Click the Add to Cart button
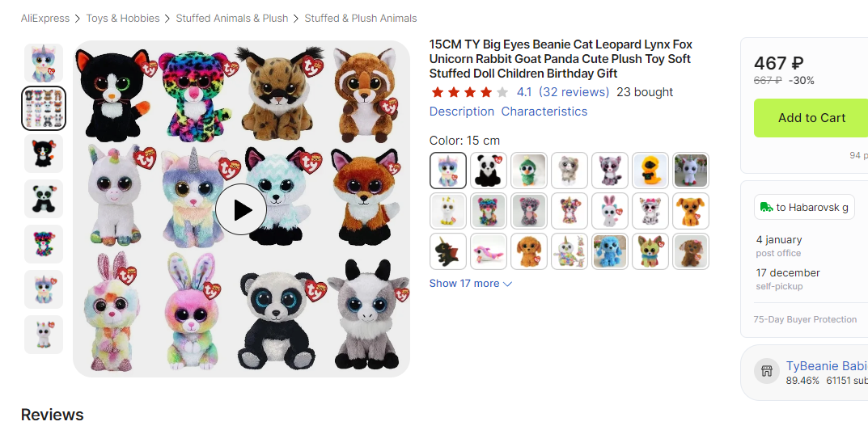The height and width of the screenshot is (430, 868). (811, 118)
